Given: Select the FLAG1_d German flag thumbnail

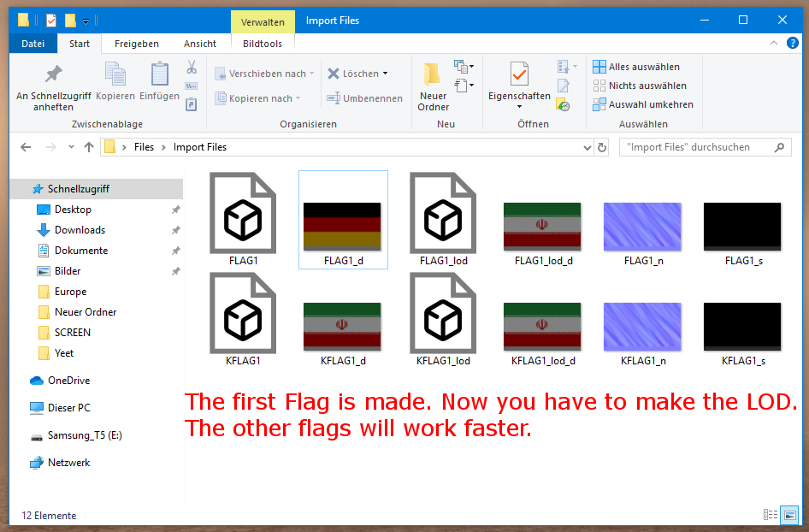Looking at the screenshot, I should click(343, 220).
